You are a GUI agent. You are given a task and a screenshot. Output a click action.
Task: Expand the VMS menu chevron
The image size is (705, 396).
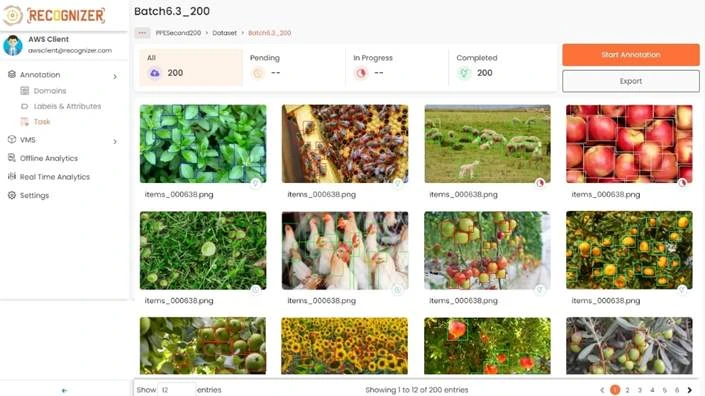115,142
